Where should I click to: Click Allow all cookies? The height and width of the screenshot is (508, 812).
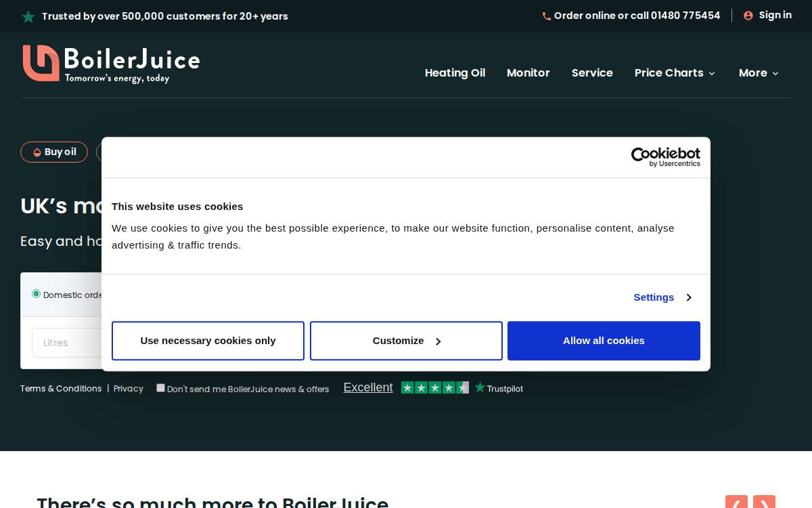604,341
